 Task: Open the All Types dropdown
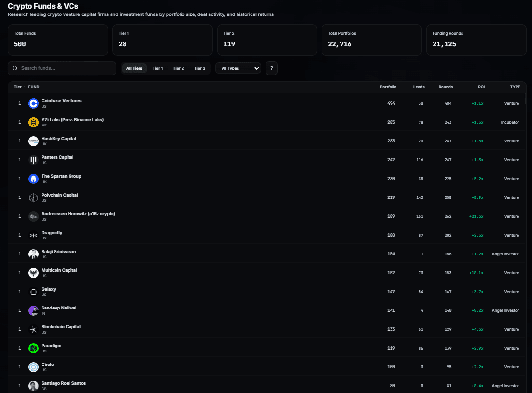pos(238,68)
